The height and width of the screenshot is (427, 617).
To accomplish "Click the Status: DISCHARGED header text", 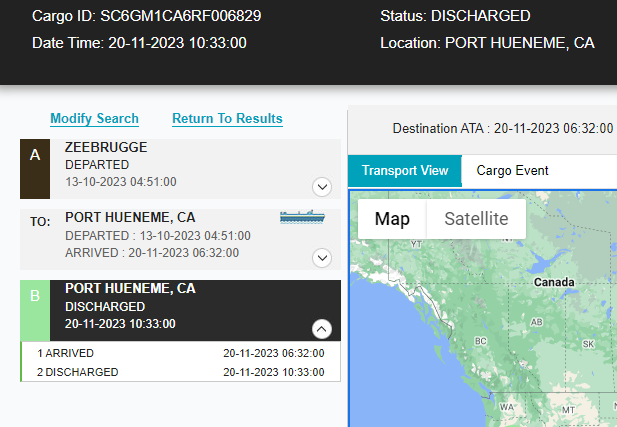I will coord(455,17).
